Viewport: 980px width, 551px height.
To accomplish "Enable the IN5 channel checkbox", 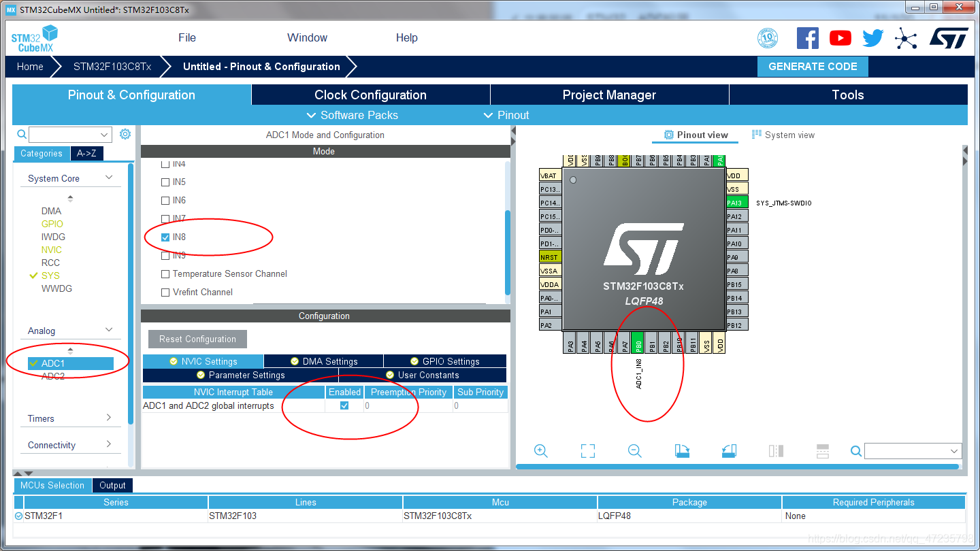I will (x=165, y=182).
